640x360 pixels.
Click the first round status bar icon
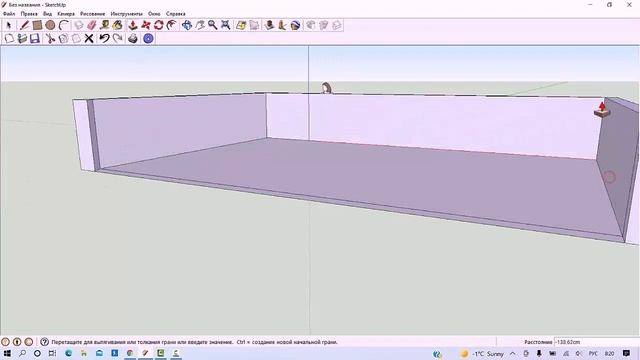click(x=5, y=342)
